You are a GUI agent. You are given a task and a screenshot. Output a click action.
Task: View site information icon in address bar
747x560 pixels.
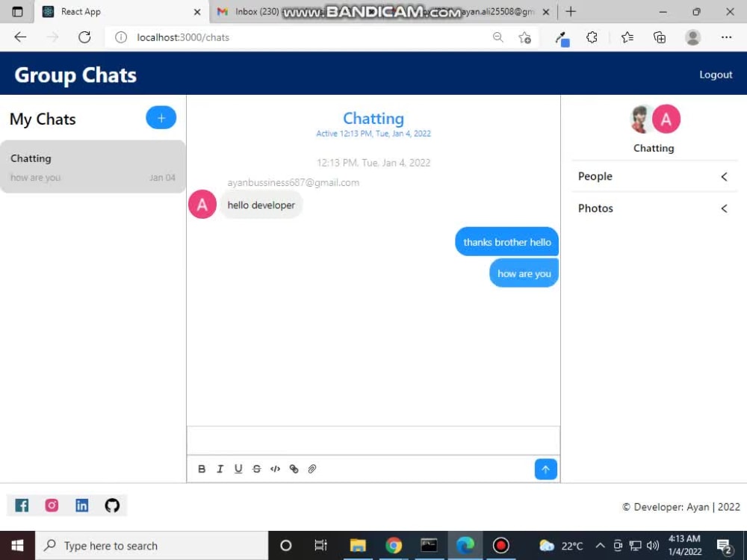(x=121, y=37)
